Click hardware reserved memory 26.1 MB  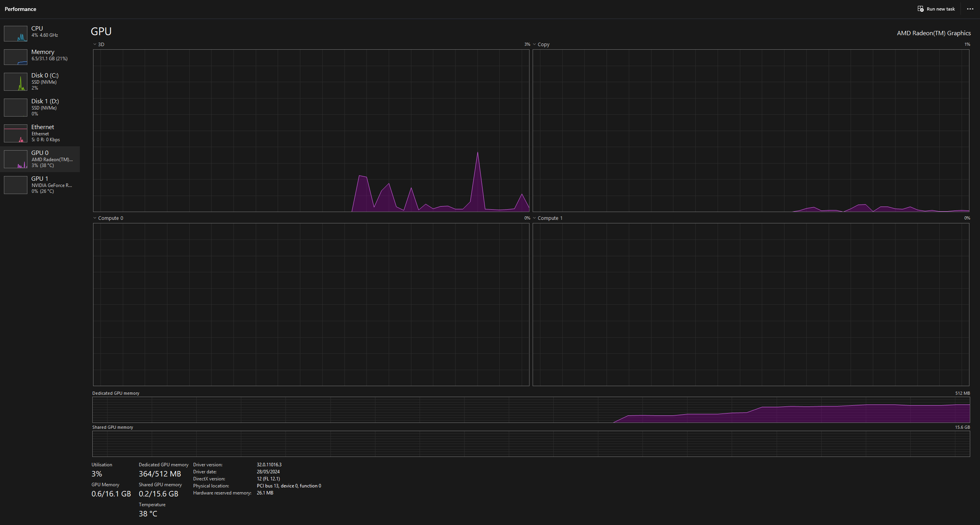[x=265, y=493]
